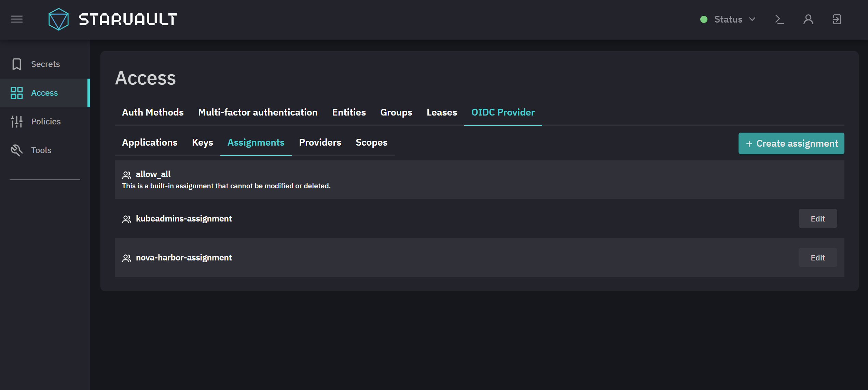The image size is (868, 390).
Task: Click the Status dropdown chevron
Action: [752, 19]
